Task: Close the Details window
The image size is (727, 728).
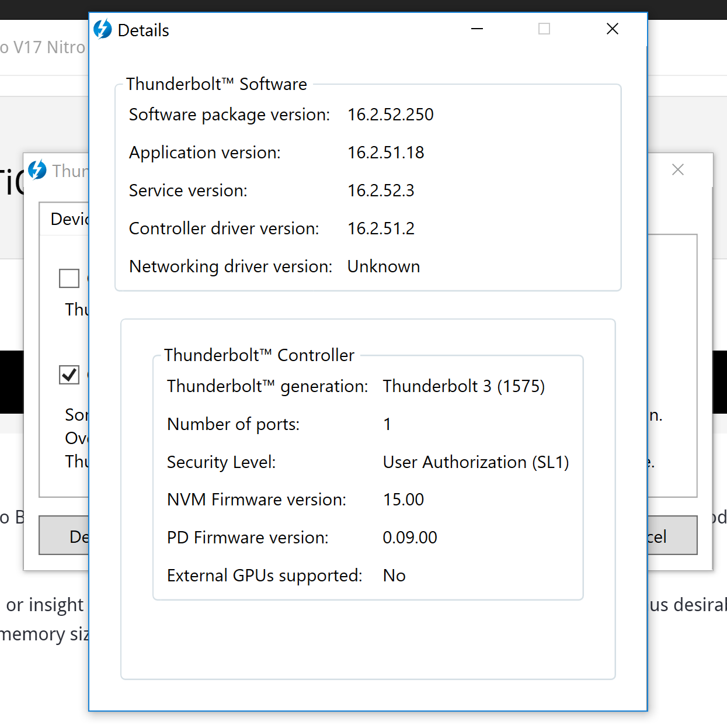Action: point(612,29)
